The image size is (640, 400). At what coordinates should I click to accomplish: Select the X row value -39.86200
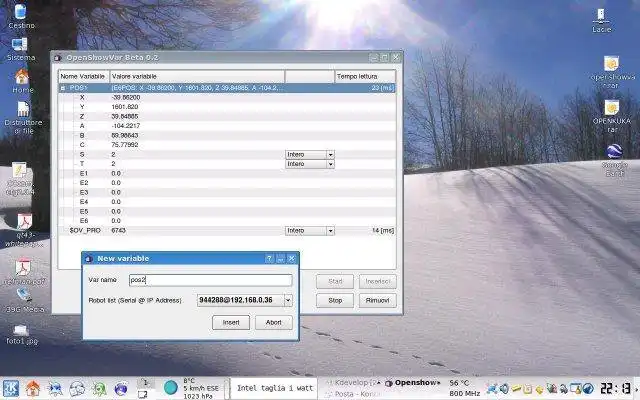[126, 97]
